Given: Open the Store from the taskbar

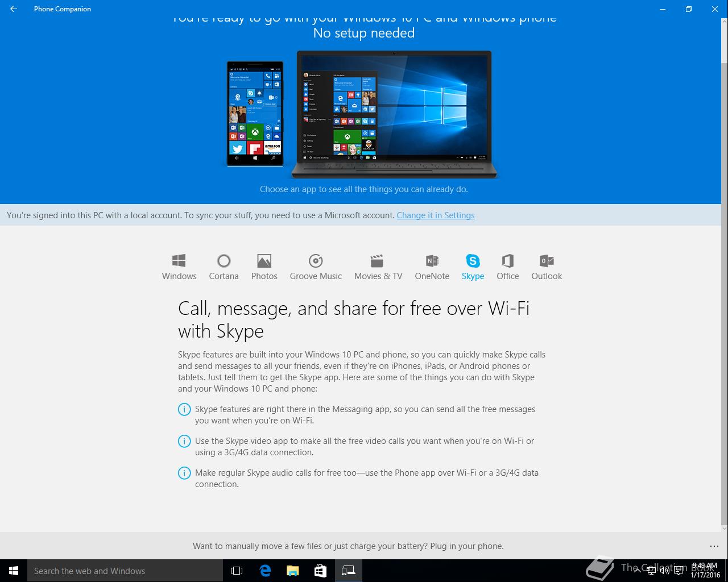Looking at the screenshot, I should (x=320, y=571).
